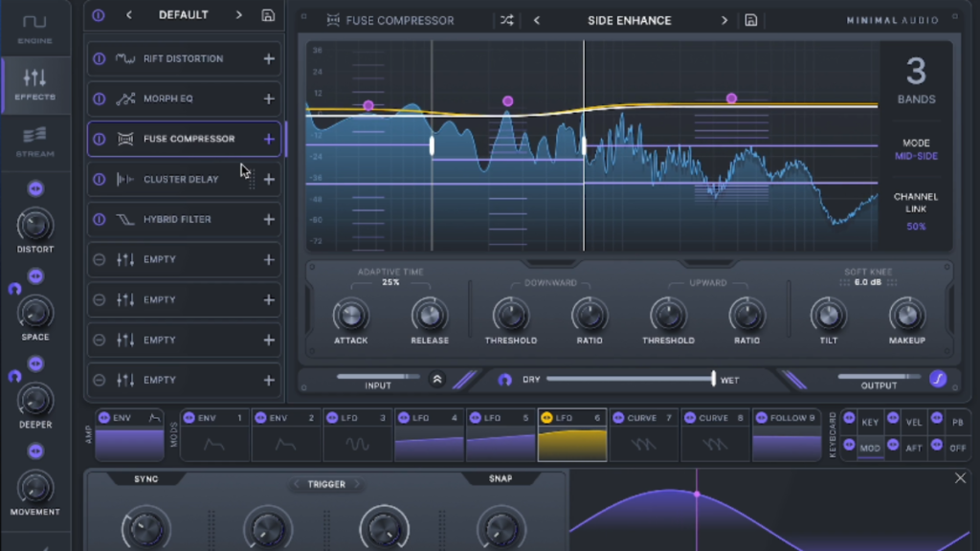Adjust the Channel Link 50% value
980x551 pixels.
click(916, 226)
